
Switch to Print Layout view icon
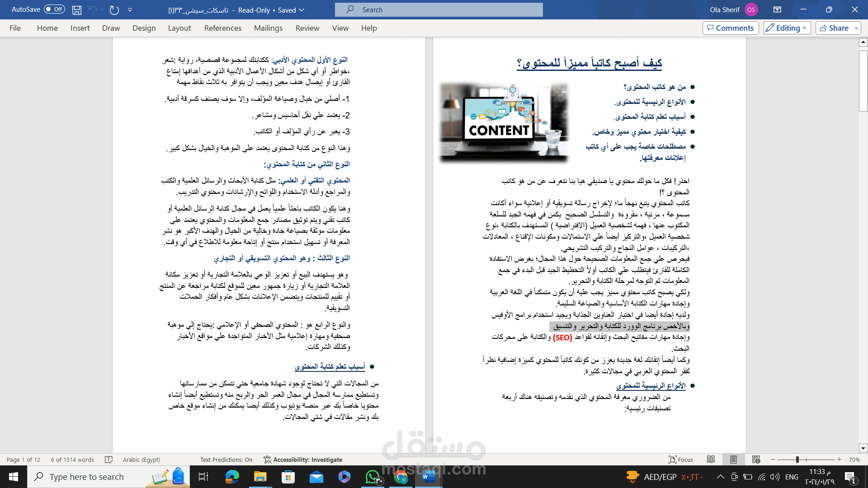click(x=733, y=460)
